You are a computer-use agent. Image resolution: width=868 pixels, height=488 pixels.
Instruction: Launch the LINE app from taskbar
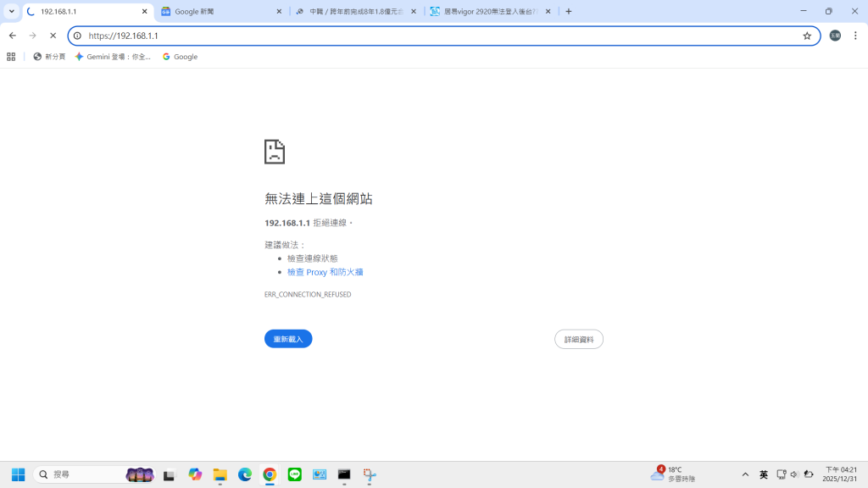tap(294, 474)
